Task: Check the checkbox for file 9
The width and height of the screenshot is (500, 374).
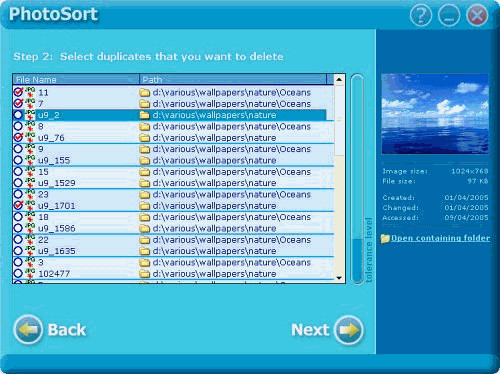Action: point(18,149)
